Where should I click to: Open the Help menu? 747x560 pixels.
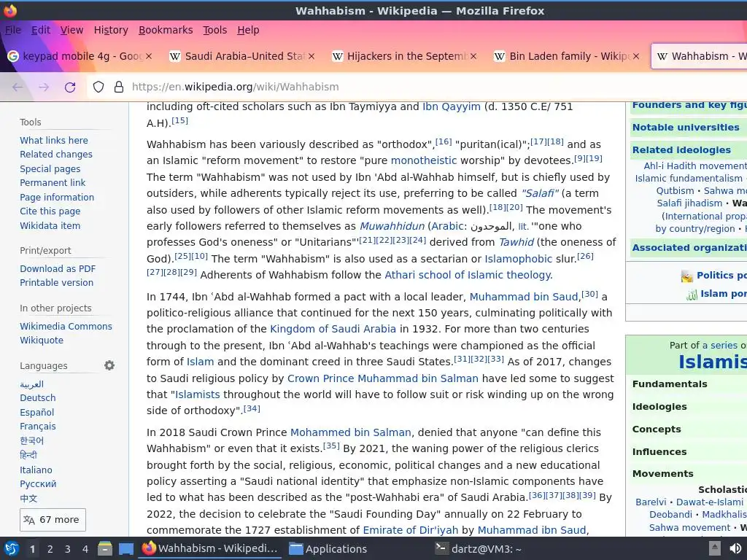pos(248,30)
